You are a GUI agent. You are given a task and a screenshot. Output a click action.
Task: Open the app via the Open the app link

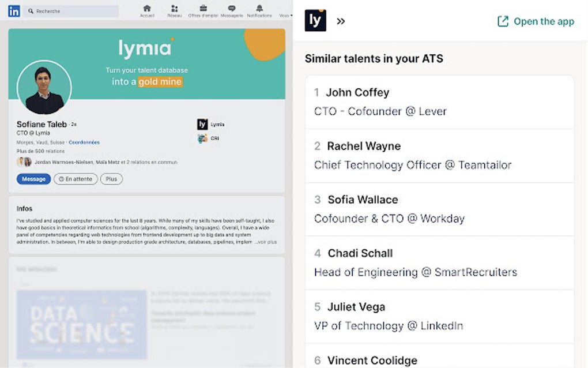click(536, 21)
